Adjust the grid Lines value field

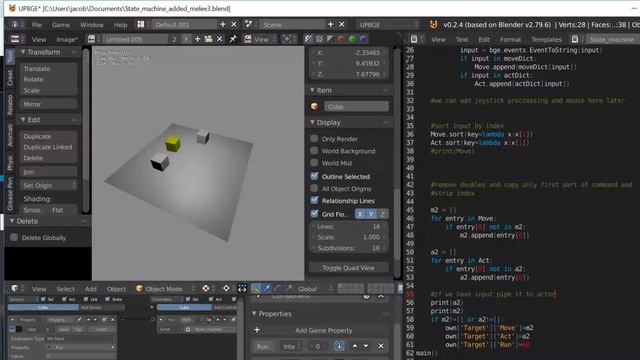click(349, 226)
